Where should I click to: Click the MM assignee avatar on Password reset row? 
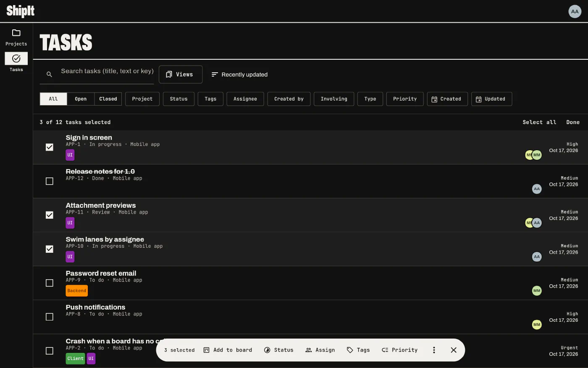tap(537, 291)
